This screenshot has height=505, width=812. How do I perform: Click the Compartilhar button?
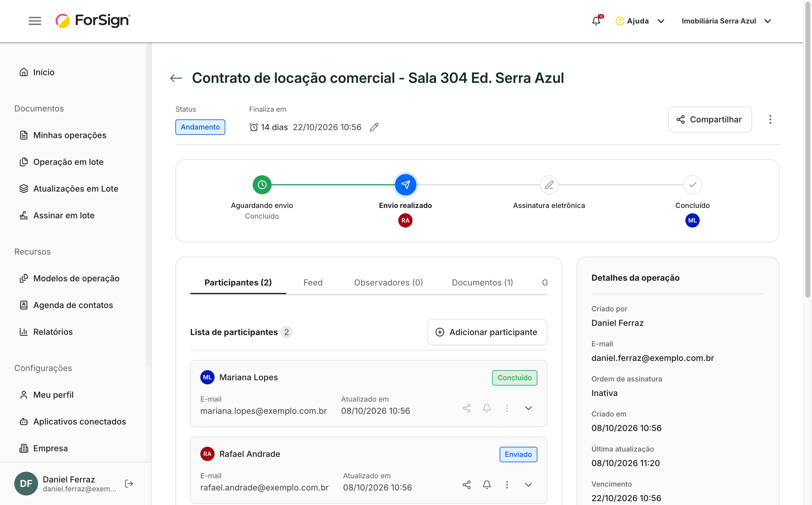click(x=710, y=120)
